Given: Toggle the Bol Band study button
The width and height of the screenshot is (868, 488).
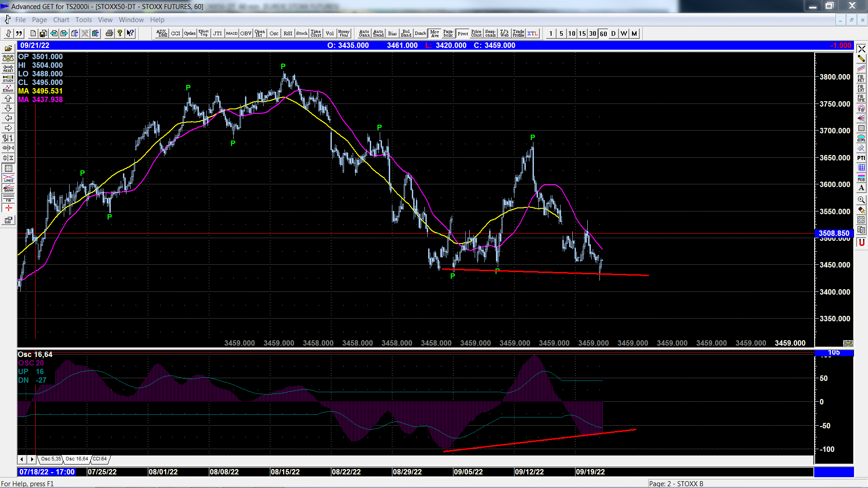Looking at the screenshot, I should pyautogui.click(x=406, y=33).
